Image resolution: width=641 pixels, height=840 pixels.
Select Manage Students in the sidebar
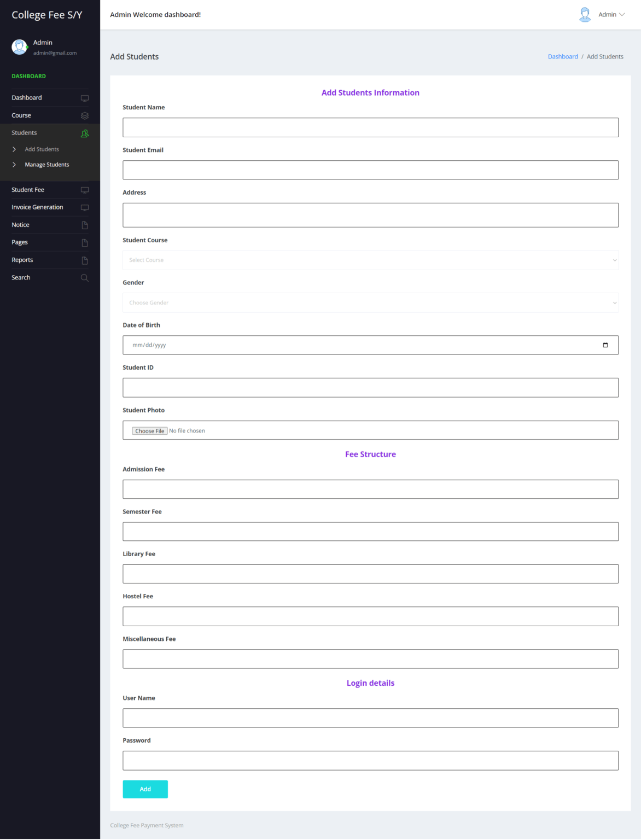[x=47, y=164]
